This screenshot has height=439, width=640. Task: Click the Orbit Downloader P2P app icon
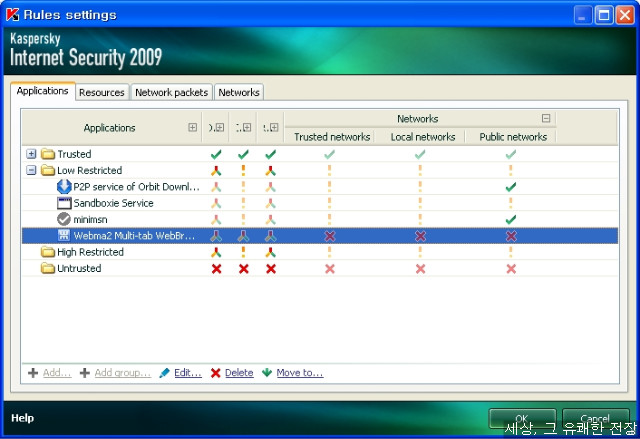tap(64, 186)
